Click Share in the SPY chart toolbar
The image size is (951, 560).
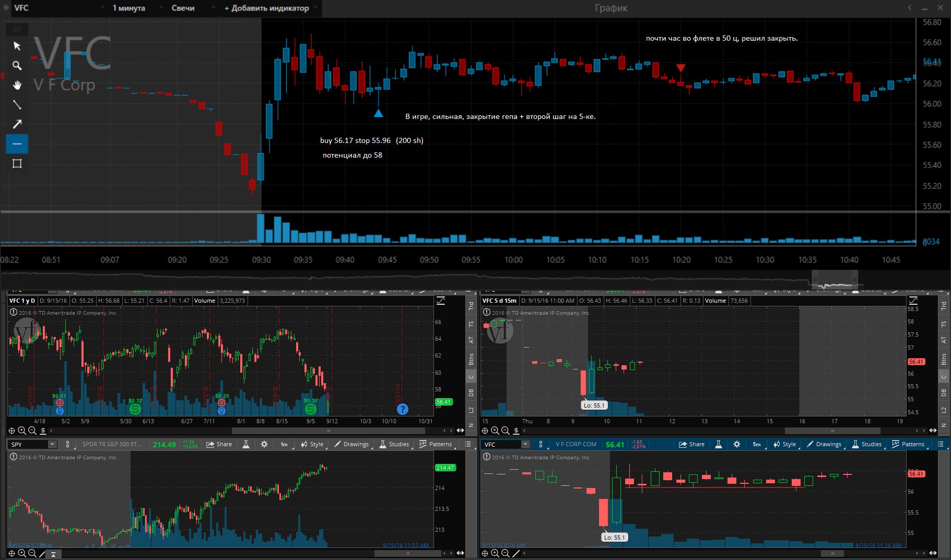point(219,444)
